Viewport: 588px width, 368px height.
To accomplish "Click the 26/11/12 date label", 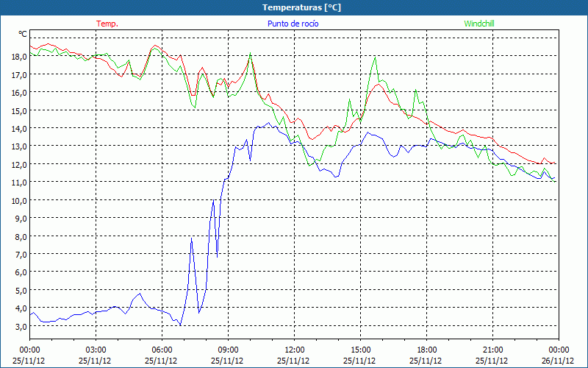I will pyautogui.click(x=558, y=361).
